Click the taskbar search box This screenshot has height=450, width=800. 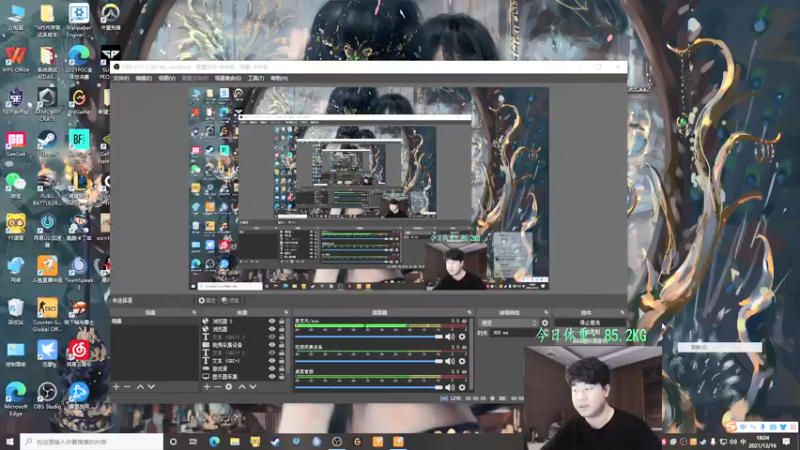tap(92, 442)
